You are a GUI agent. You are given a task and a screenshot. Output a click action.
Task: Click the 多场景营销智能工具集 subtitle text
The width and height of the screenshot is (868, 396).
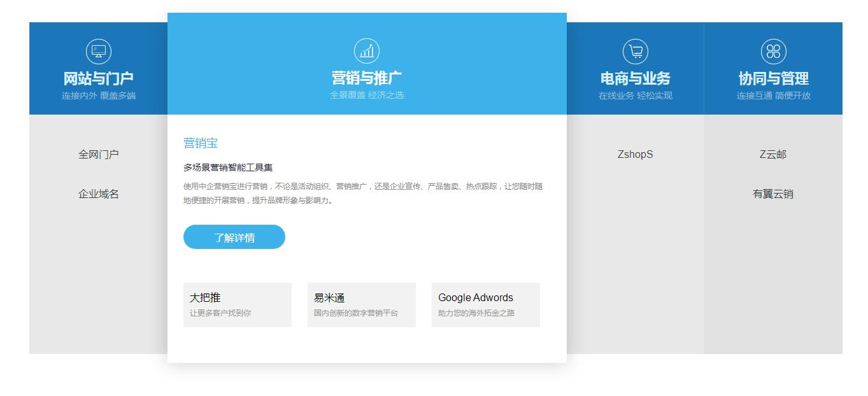pos(229,168)
